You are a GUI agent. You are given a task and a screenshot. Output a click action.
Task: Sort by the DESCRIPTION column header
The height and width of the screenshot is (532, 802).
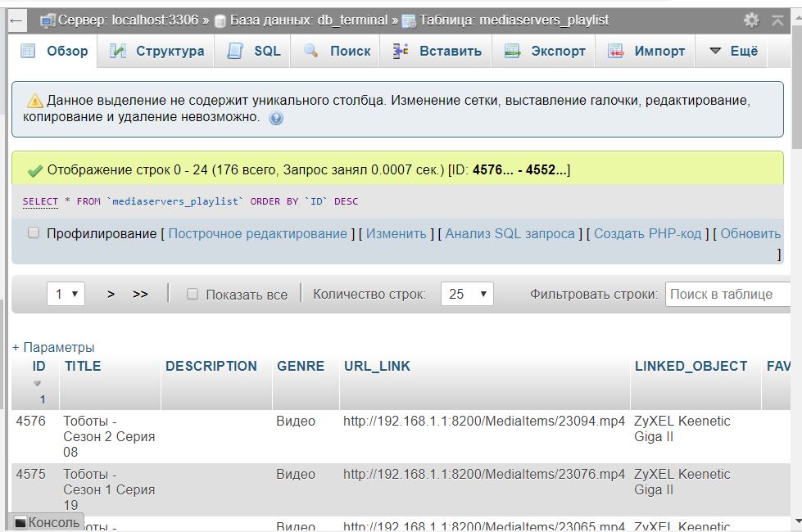point(211,366)
